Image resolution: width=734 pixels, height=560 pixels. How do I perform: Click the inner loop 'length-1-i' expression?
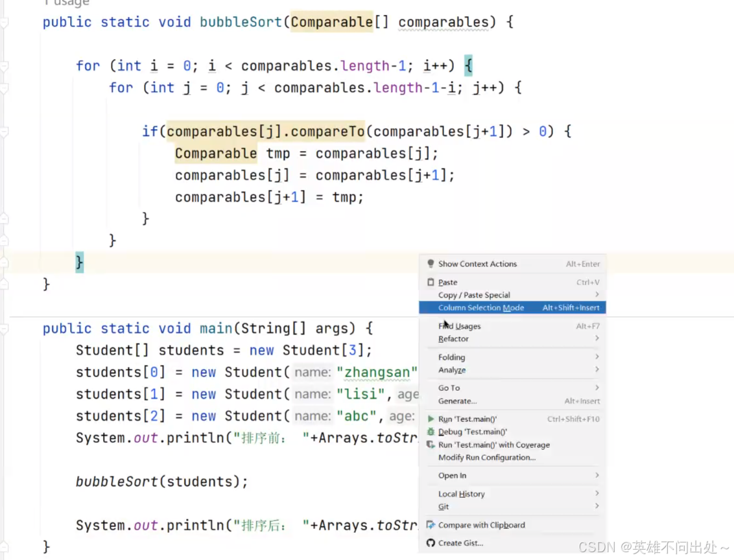tap(415, 87)
